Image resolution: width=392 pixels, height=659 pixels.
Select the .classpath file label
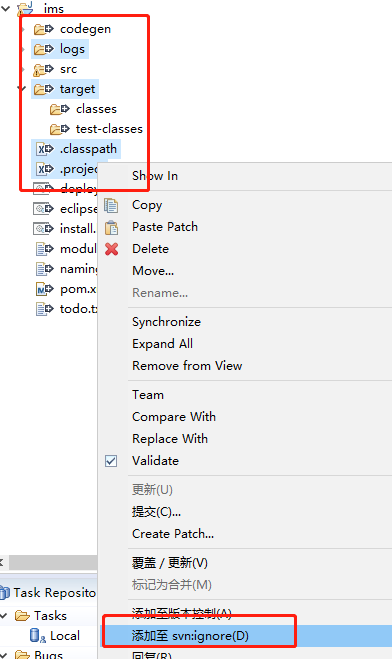click(x=89, y=149)
